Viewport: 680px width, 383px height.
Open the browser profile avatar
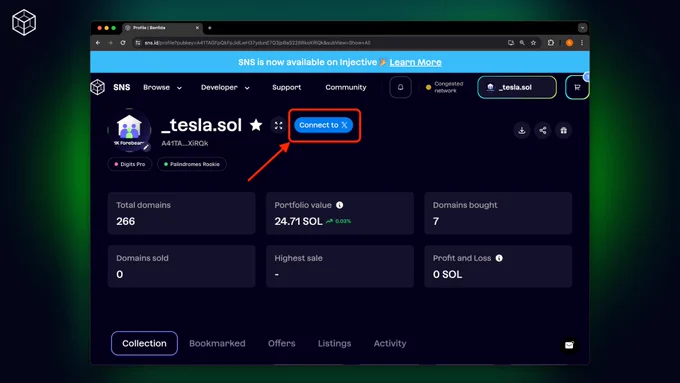pos(569,43)
